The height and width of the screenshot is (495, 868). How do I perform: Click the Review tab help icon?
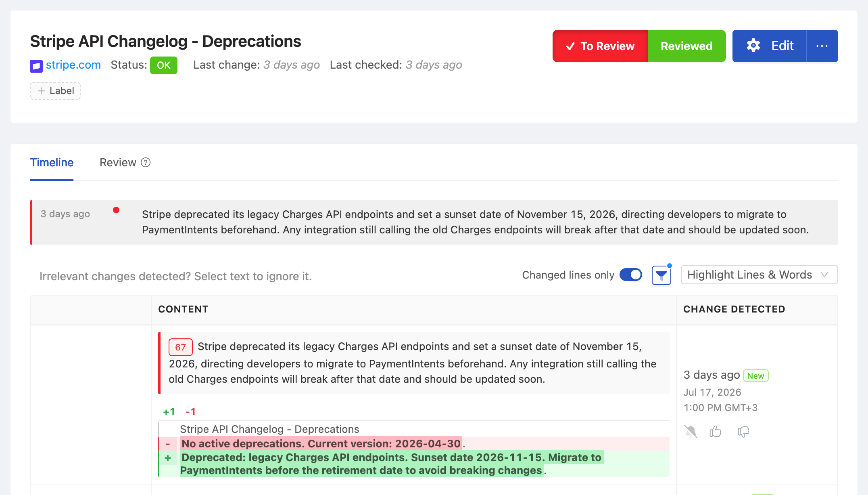[146, 163]
